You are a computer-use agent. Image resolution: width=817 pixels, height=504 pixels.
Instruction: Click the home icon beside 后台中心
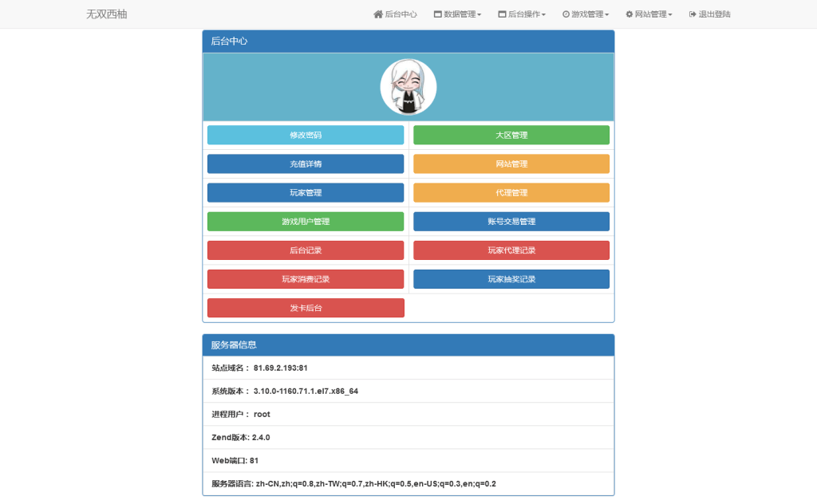pos(378,14)
